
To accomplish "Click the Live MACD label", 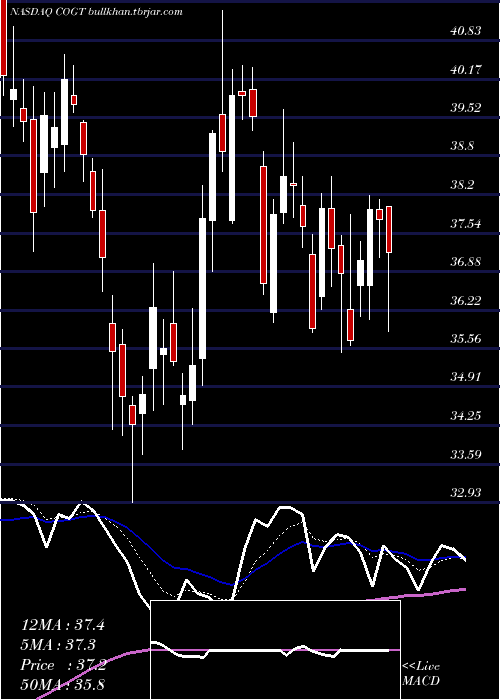I will coord(421,674).
